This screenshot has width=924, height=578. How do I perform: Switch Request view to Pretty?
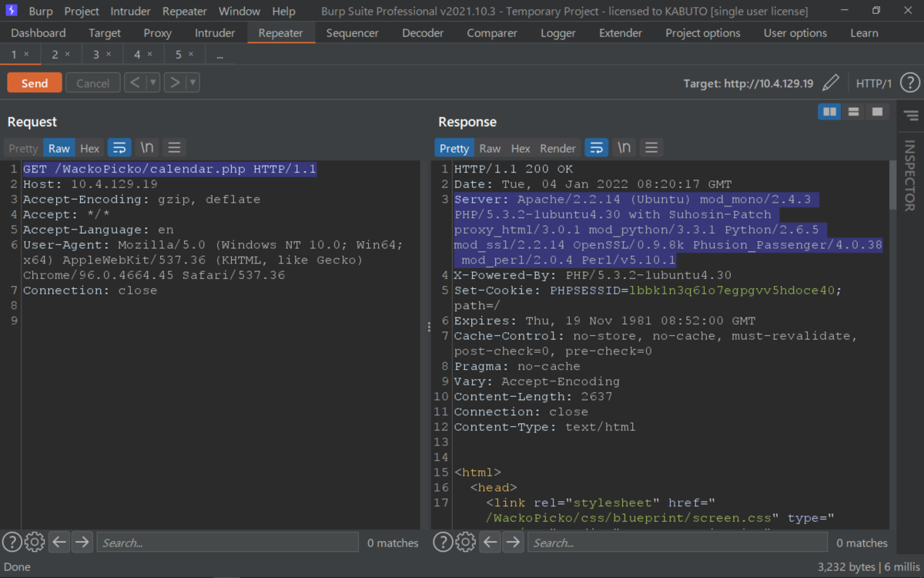(23, 148)
